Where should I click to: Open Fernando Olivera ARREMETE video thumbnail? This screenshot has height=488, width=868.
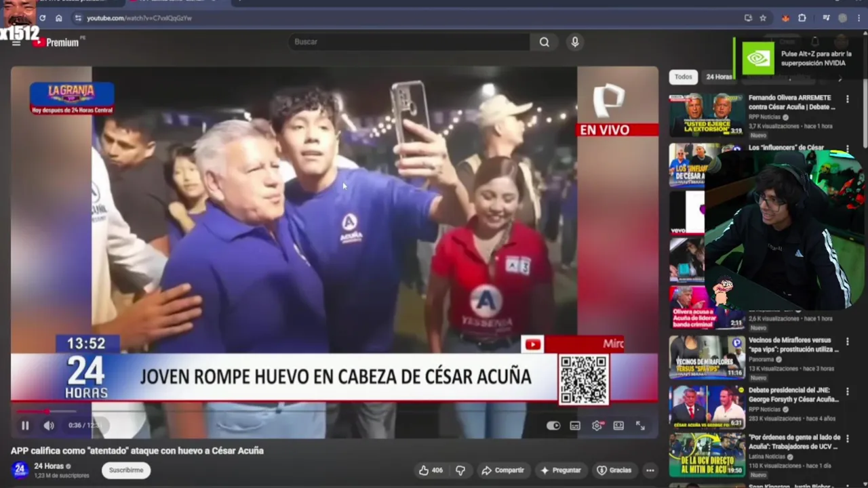tap(707, 115)
